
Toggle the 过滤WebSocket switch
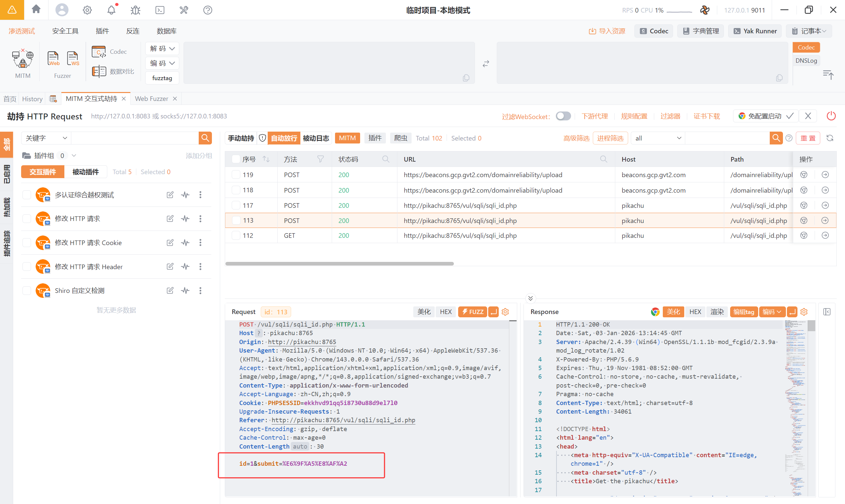pyautogui.click(x=563, y=116)
